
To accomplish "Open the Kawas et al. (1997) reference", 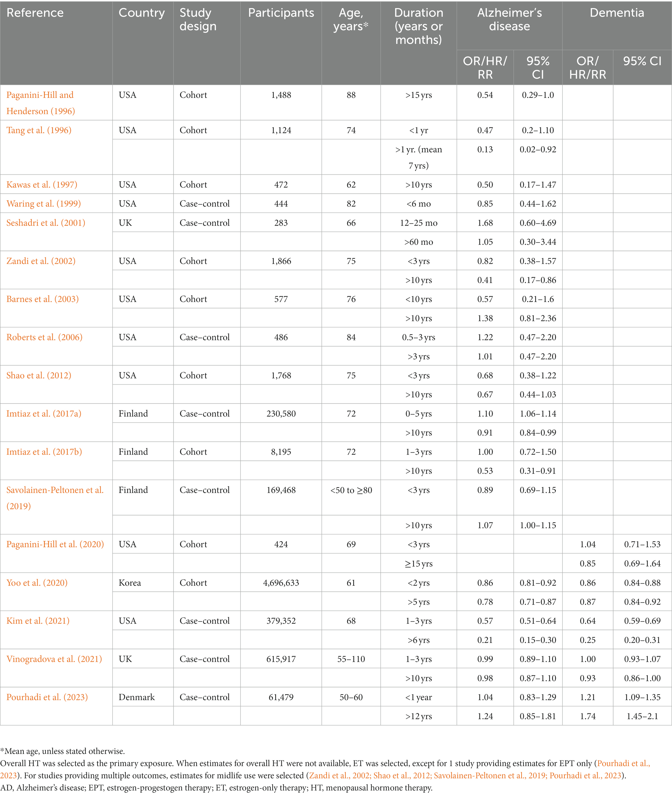I will pos(42,185).
